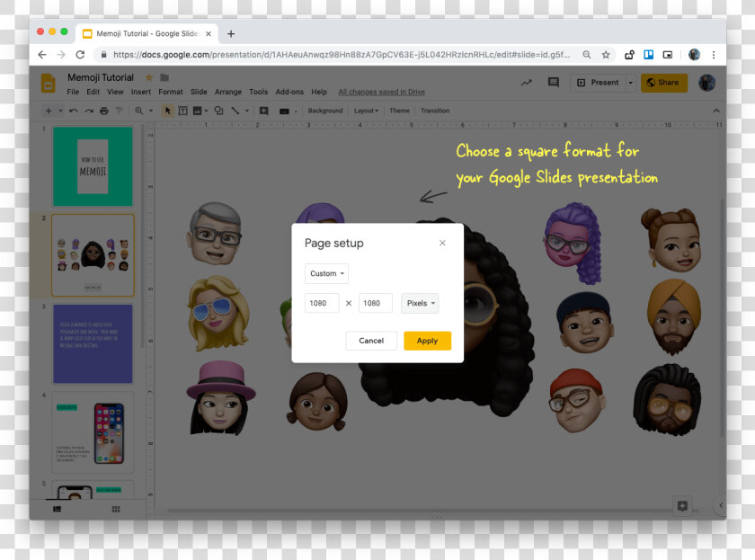Select slide 3 purple thumbnail
This screenshot has height=560, width=755.
click(x=93, y=343)
